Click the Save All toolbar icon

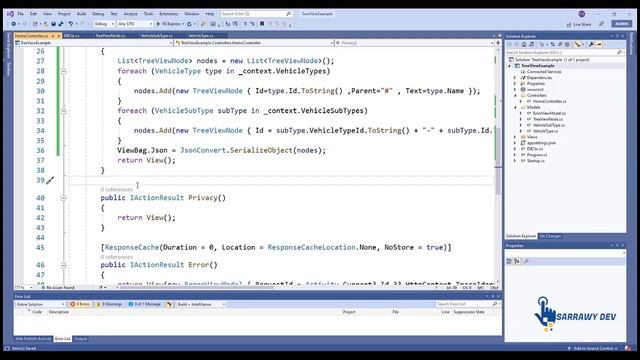coord(61,24)
